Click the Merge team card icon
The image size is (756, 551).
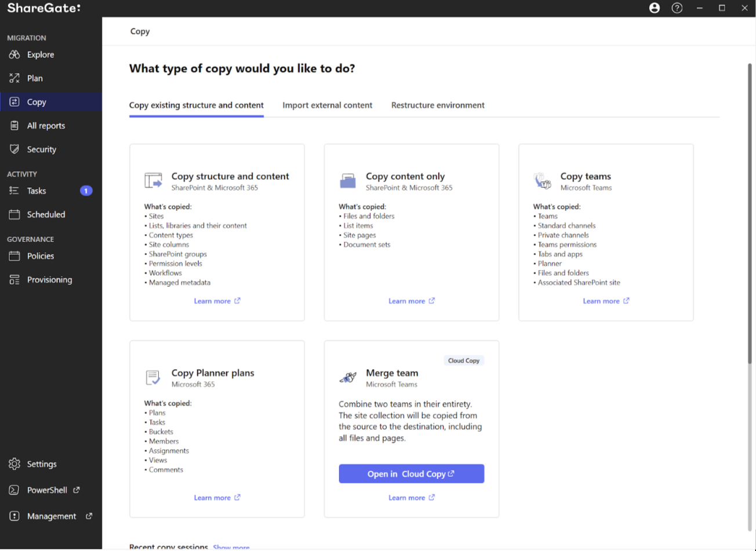(x=348, y=378)
